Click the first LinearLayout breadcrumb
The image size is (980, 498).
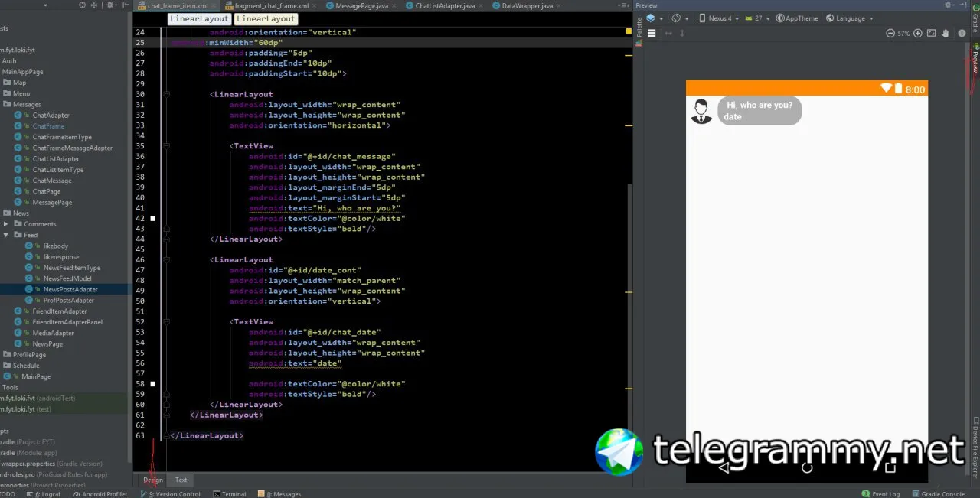tap(199, 18)
